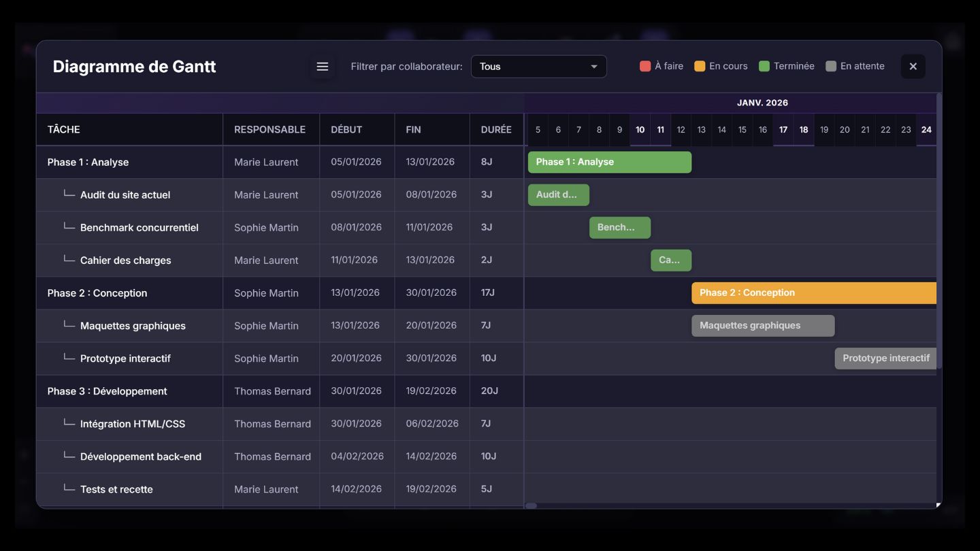Select the Maquettes graphiques Gantt bar

point(763,325)
